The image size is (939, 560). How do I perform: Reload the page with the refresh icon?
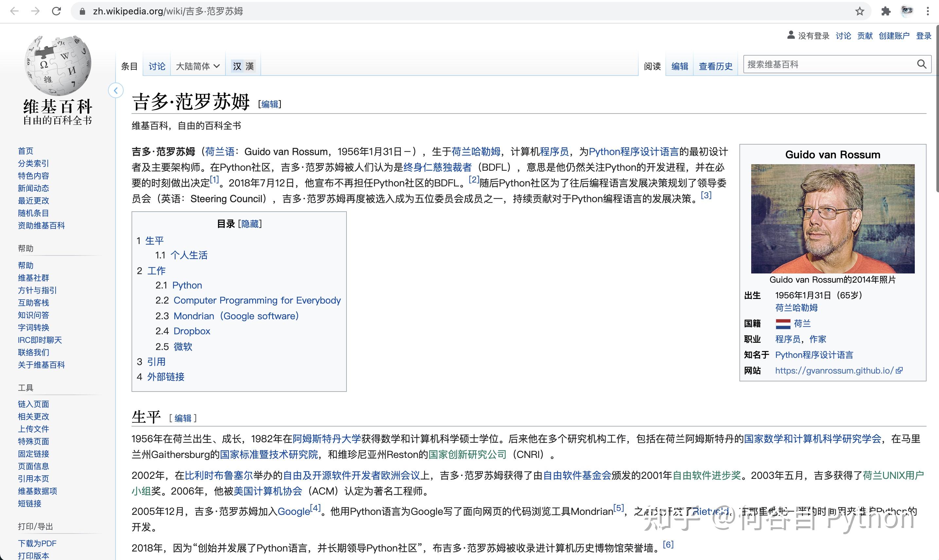point(57,11)
